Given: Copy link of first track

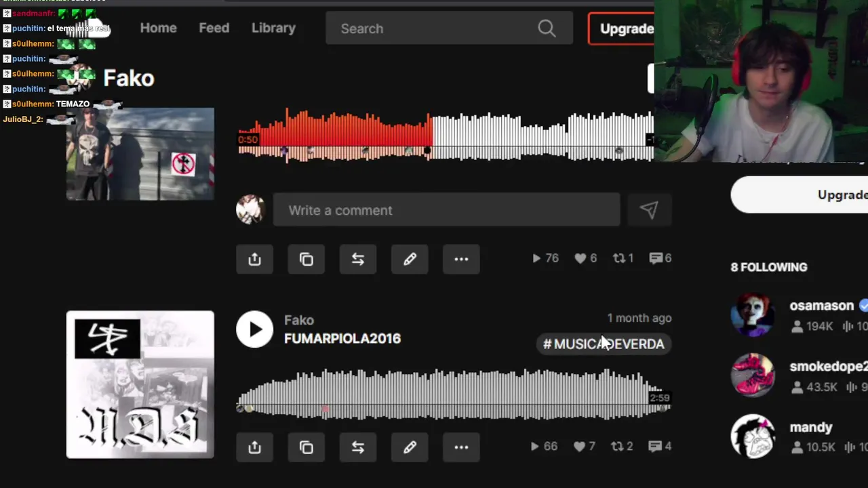Looking at the screenshot, I should coord(307,259).
